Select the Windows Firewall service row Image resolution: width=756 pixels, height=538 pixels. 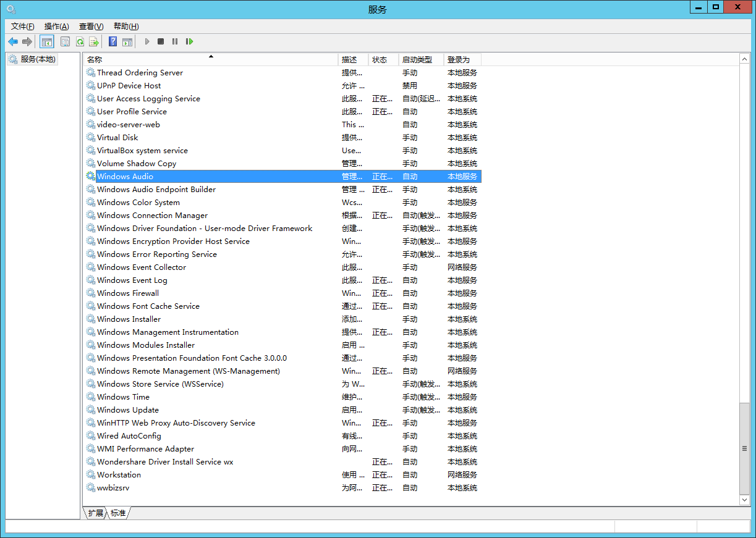point(128,293)
